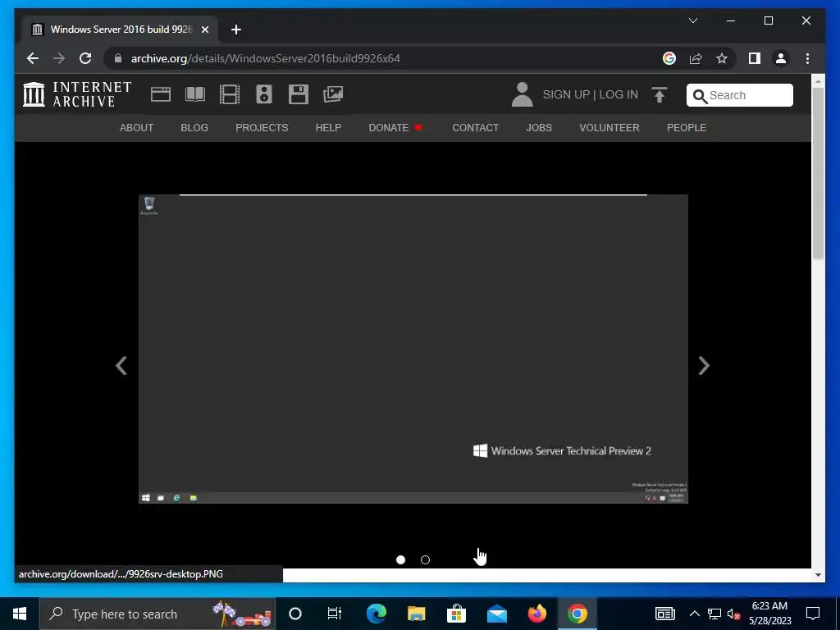
Task: Click the page scrollbar down arrow
Action: click(818, 575)
